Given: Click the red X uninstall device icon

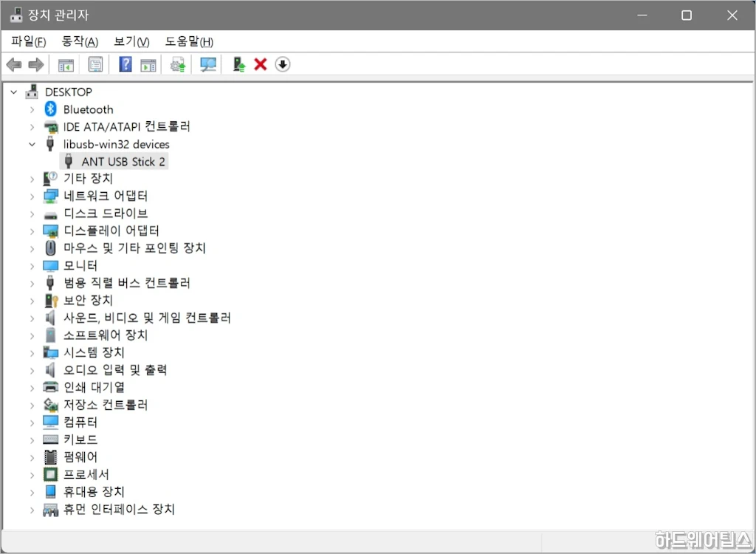Looking at the screenshot, I should (261, 64).
